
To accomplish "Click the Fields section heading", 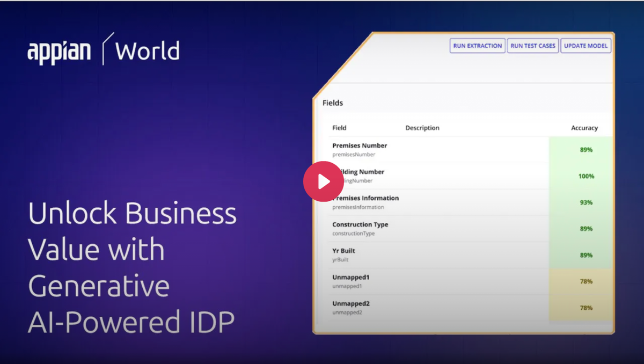I will tap(333, 103).
